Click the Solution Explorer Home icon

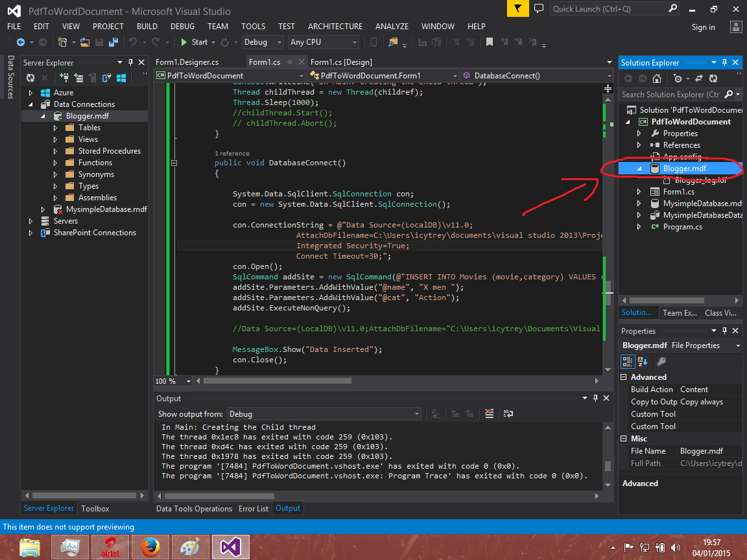[656, 78]
